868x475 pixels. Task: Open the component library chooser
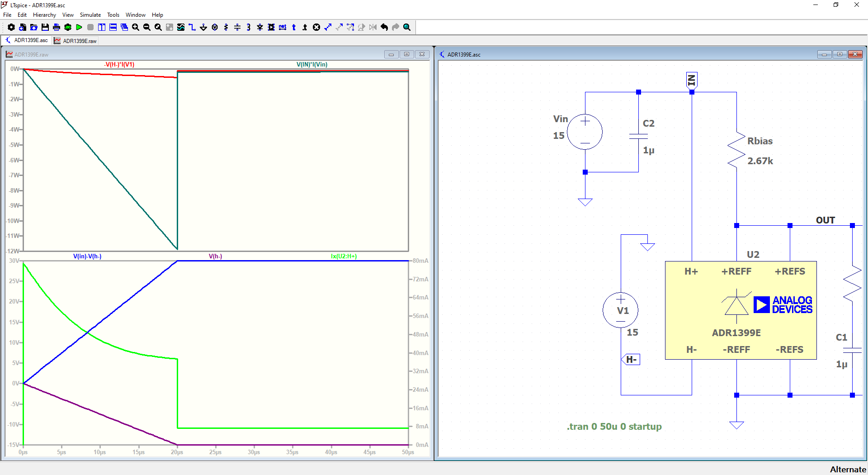pyautogui.click(x=271, y=27)
